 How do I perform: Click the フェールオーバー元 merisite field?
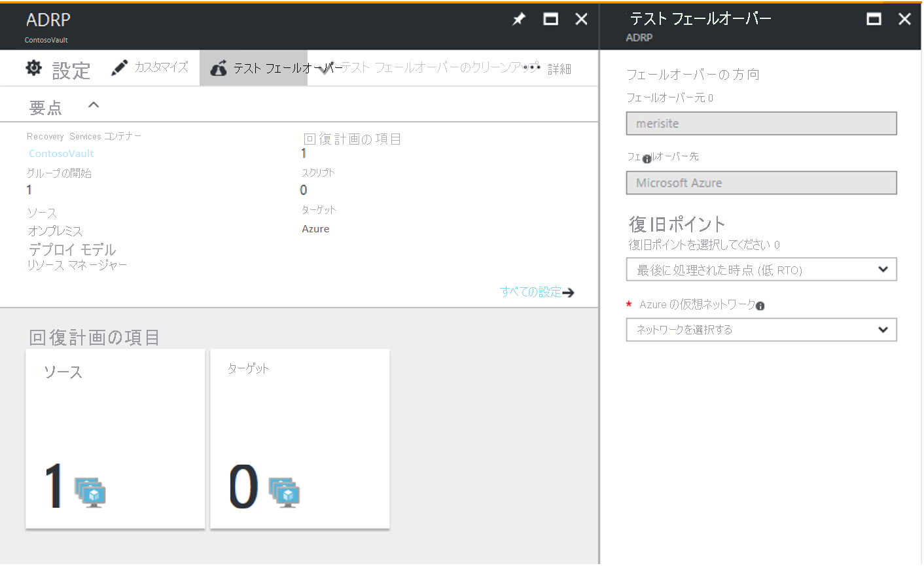click(x=761, y=123)
